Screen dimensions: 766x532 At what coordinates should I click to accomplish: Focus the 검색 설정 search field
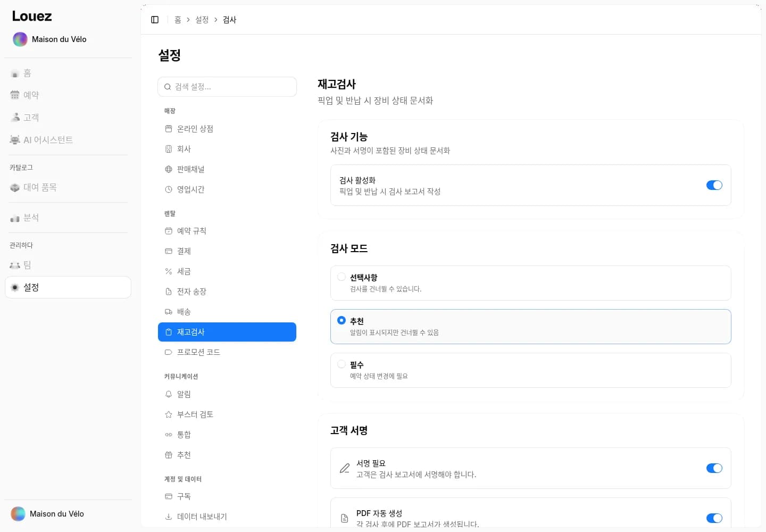pyautogui.click(x=227, y=87)
